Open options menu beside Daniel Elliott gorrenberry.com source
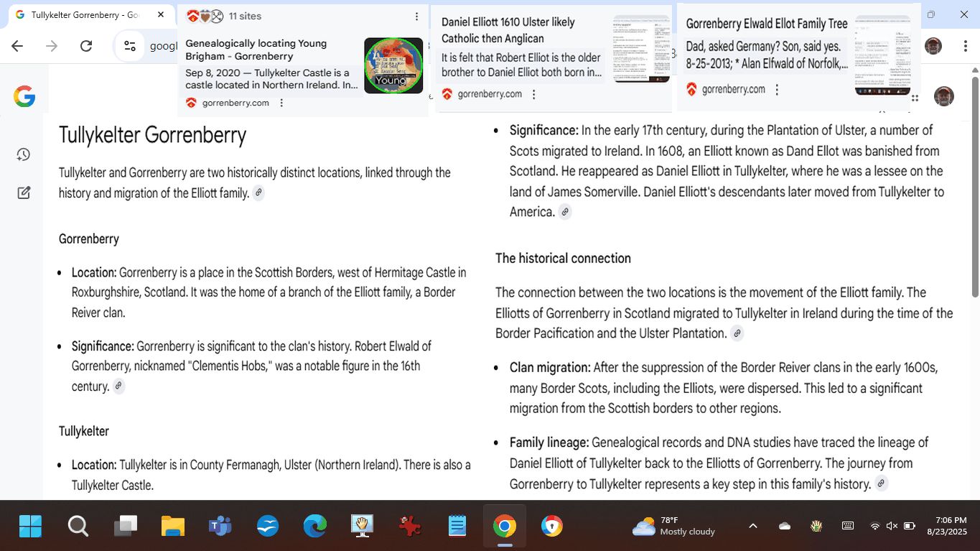Image resolution: width=980 pixels, height=551 pixels. click(x=534, y=94)
